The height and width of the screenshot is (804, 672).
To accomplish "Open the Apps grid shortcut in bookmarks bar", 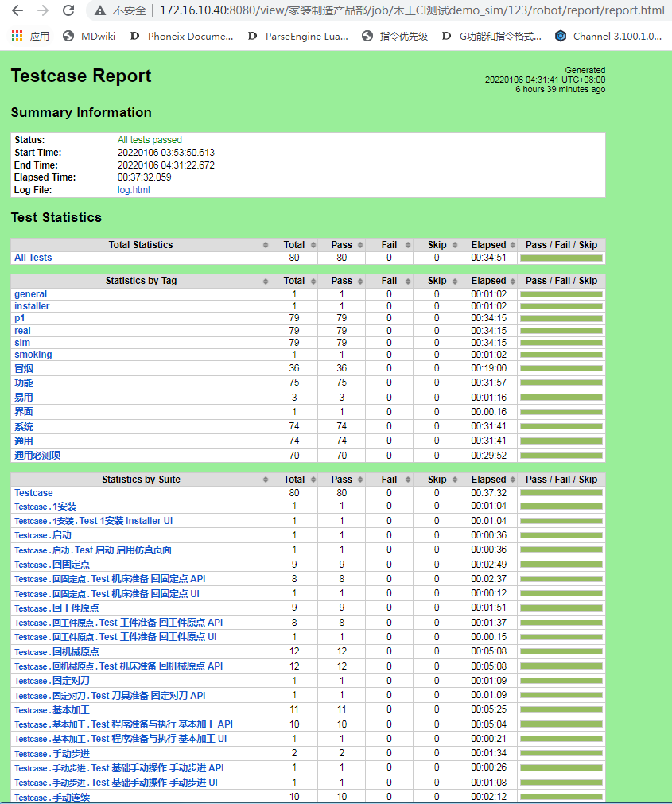I will [x=17, y=36].
